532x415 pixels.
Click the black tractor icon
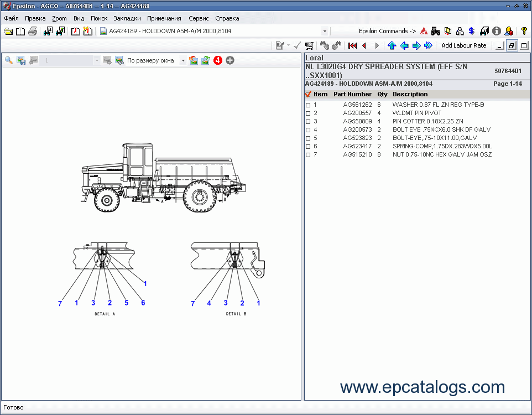pyautogui.click(x=436, y=31)
